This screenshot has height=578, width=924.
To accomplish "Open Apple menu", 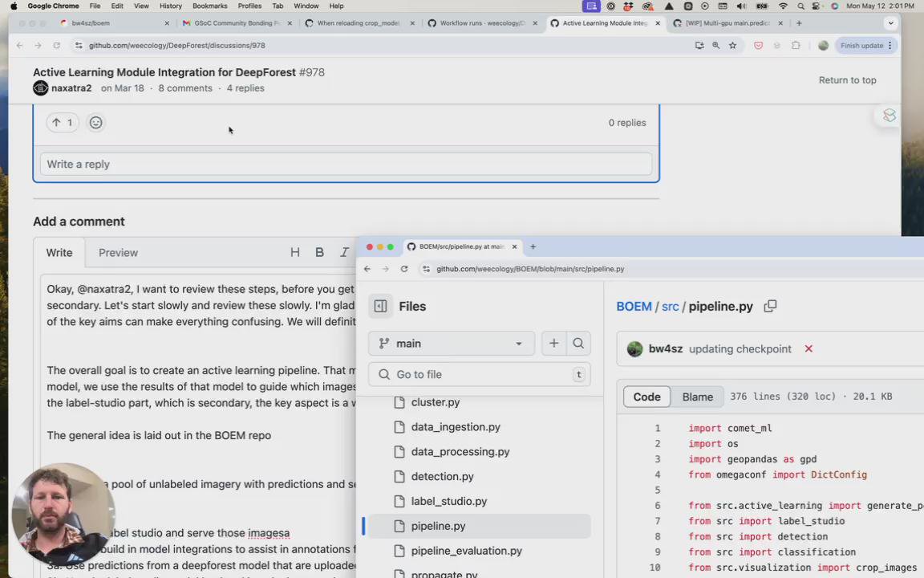I will [x=14, y=6].
